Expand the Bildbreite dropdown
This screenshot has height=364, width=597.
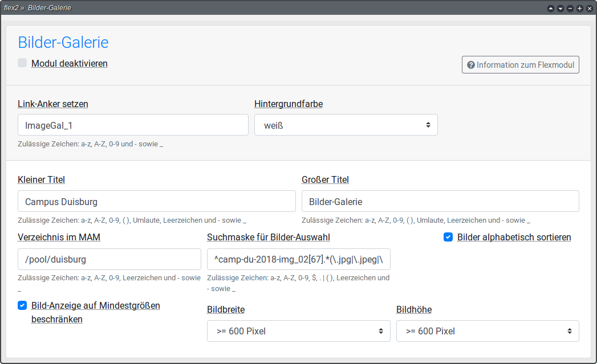coord(298,331)
